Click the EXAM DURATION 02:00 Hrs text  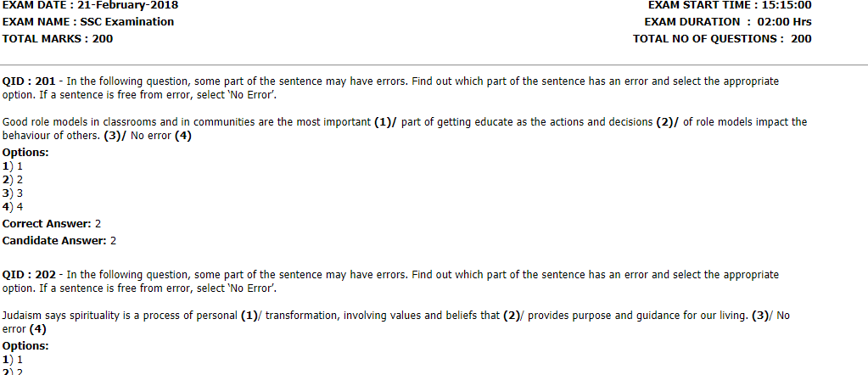pyautogui.click(x=728, y=22)
